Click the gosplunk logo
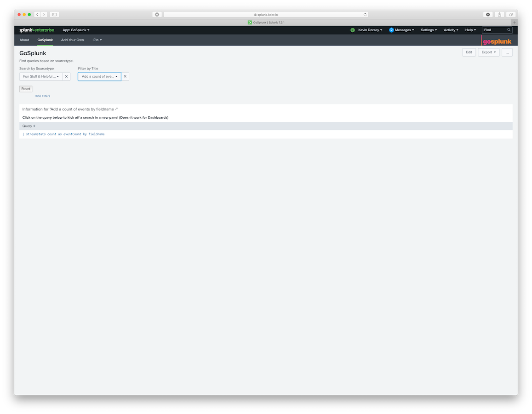 point(497,41)
